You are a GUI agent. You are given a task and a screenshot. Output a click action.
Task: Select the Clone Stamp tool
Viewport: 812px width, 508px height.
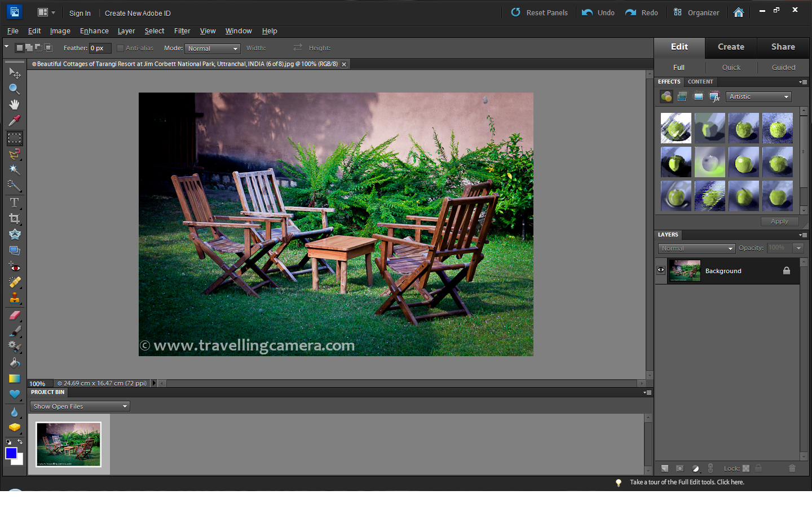(15, 298)
